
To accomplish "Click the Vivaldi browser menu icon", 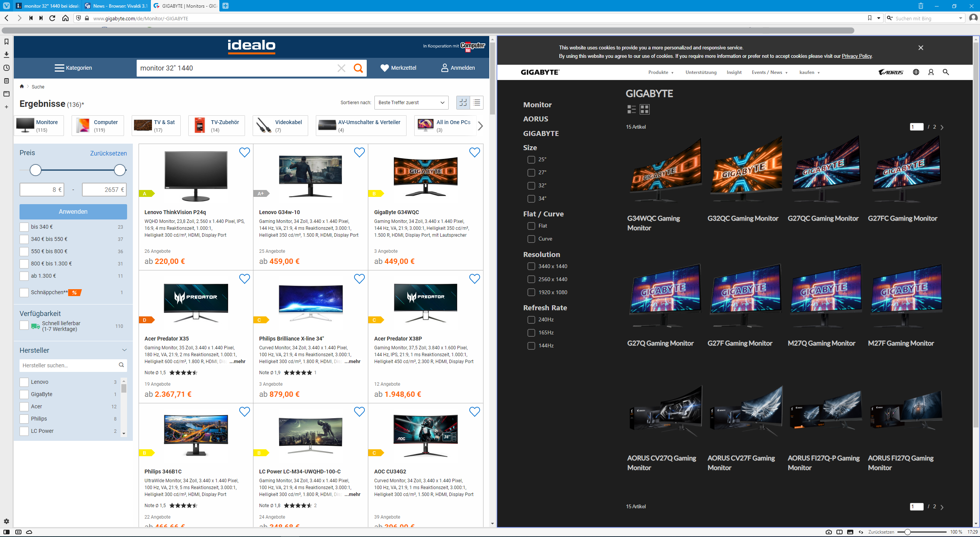I will [7, 6].
